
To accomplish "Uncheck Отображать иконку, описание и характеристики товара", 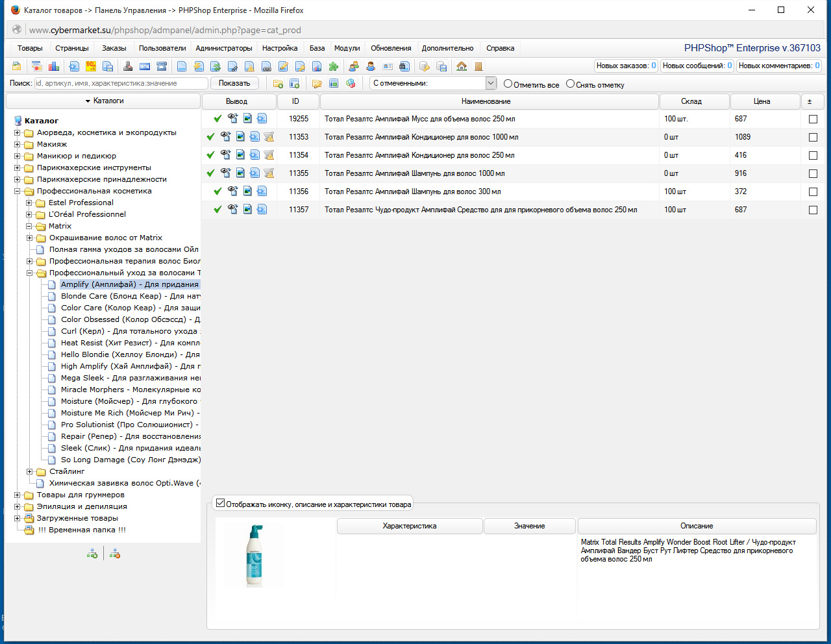I will (x=221, y=503).
